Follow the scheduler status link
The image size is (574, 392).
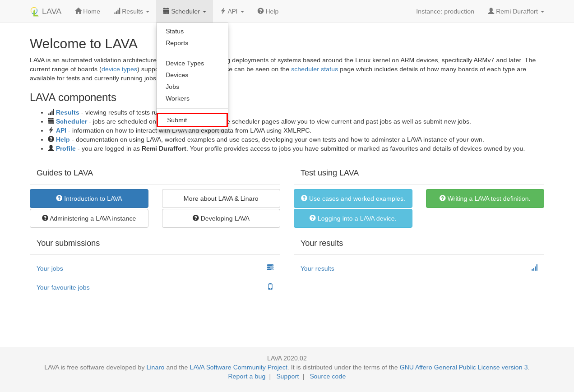[x=314, y=69]
